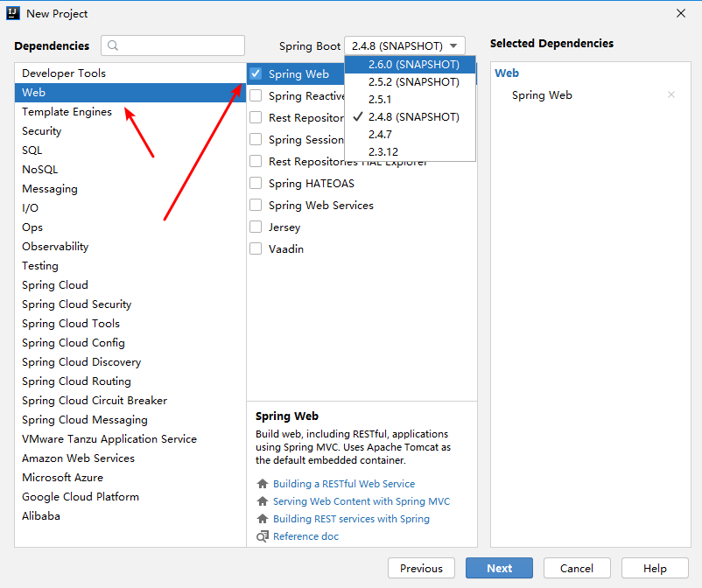Open the Spring Cloud Discovery category
Image resolution: width=702 pixels, height=588 pixels.
click(130, 361)
